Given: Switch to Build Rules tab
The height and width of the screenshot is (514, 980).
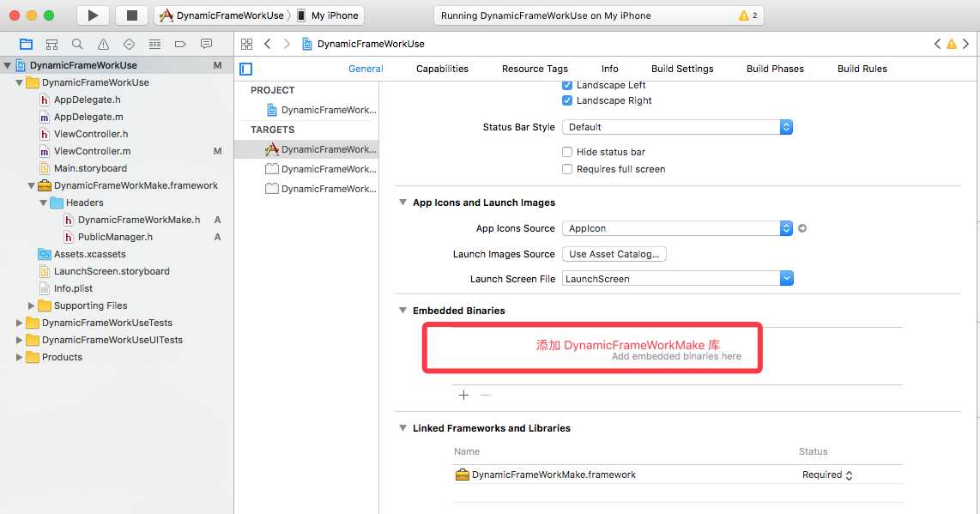Looking at the screenshot, I should click(x=862, y=69).
